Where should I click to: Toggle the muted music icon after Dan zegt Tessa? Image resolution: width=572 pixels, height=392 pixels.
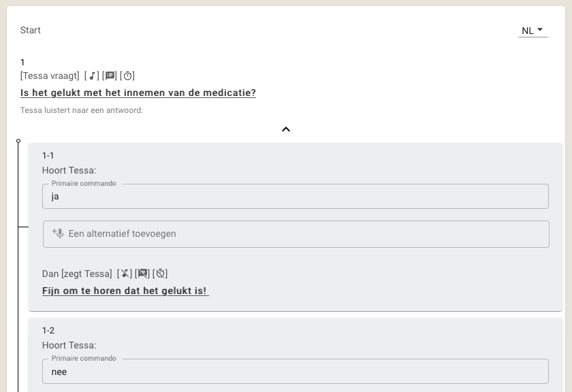click(x=125, y=274)
